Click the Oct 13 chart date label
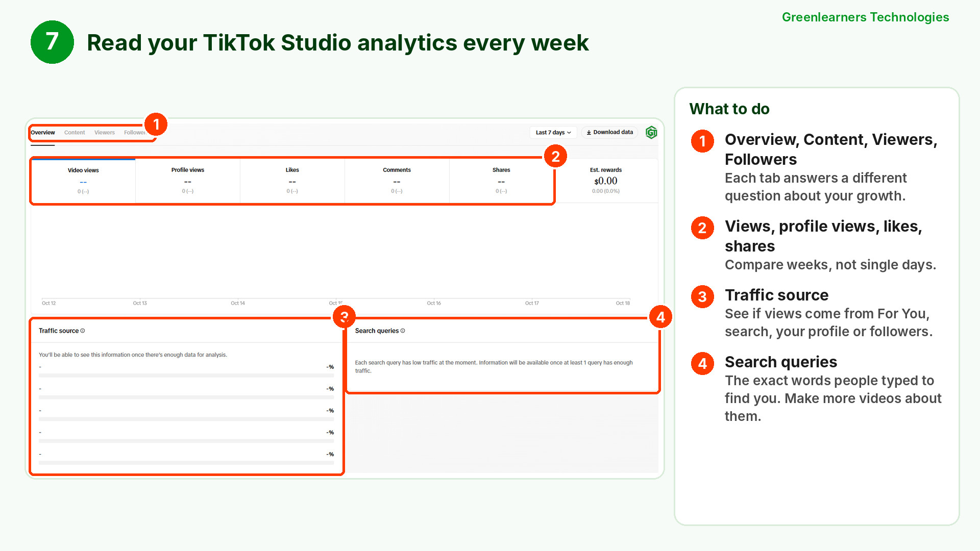 click(140, 303)
